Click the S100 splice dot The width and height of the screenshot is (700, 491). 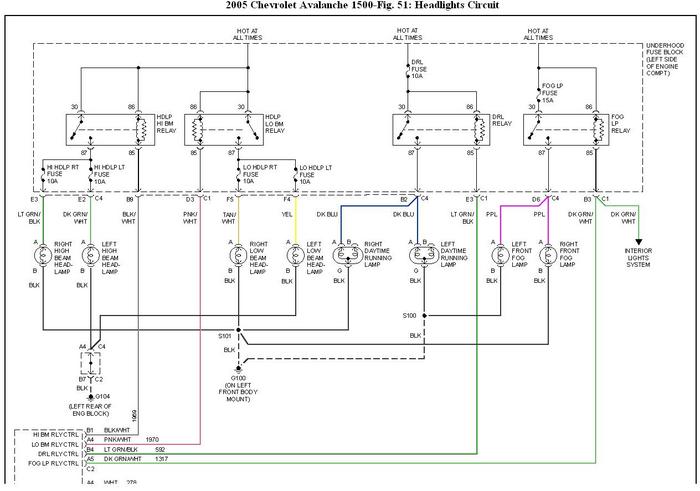(x=424, y=316)
